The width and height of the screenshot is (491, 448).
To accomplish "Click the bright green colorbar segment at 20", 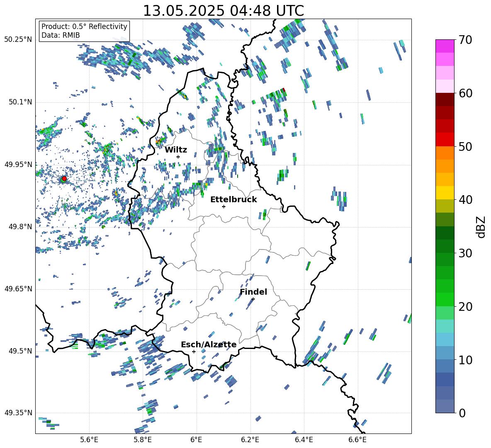I will 445,299.
